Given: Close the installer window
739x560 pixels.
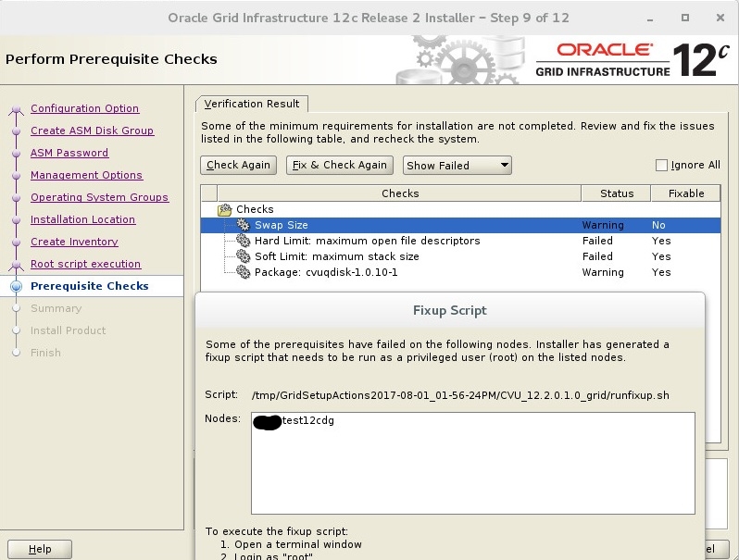Looking at the screenshot, I should click(x=720, y=18).
